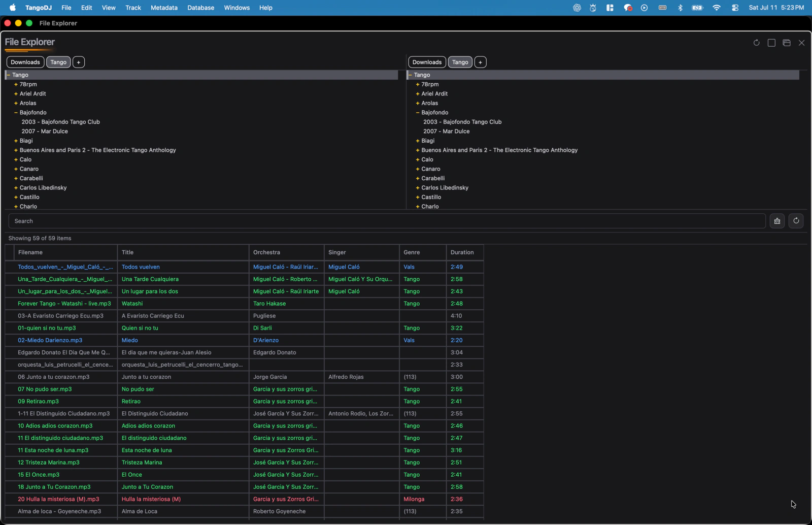
Task: Select Castillo folder in right pane
Action: (431, 197)
